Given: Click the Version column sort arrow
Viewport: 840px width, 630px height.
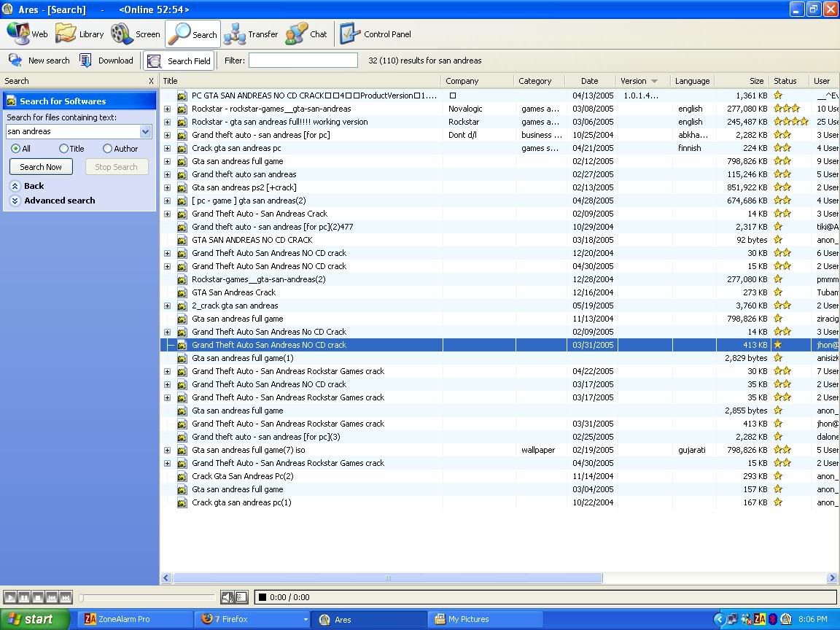Looking at the screenshot, I should click(654, 81).
